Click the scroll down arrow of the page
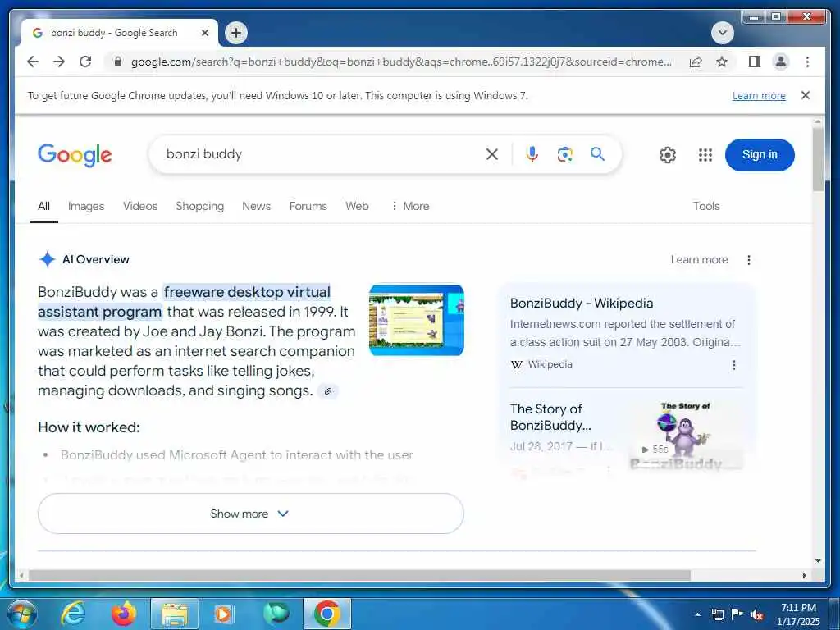 818,561
